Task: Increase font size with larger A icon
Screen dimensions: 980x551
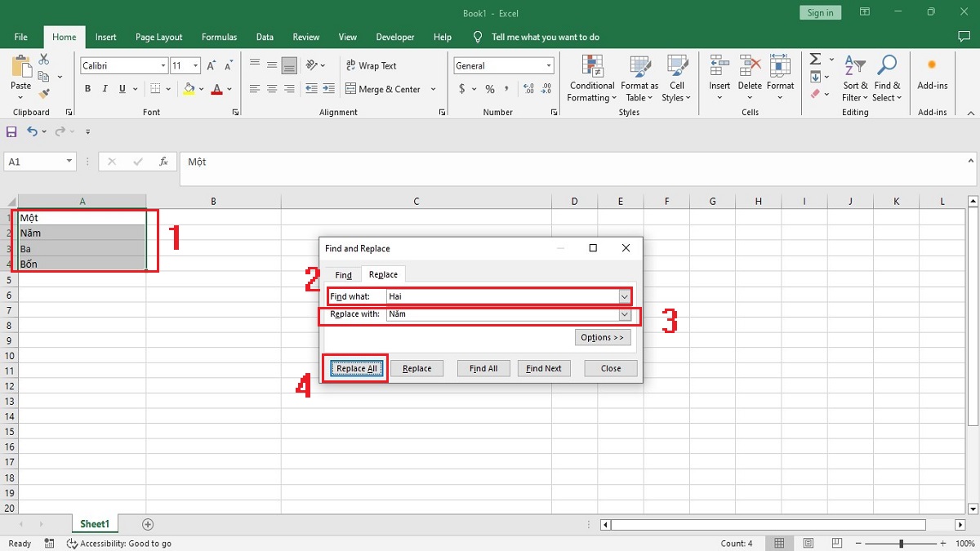Action: pyautogui.click(x=211, y=65)
